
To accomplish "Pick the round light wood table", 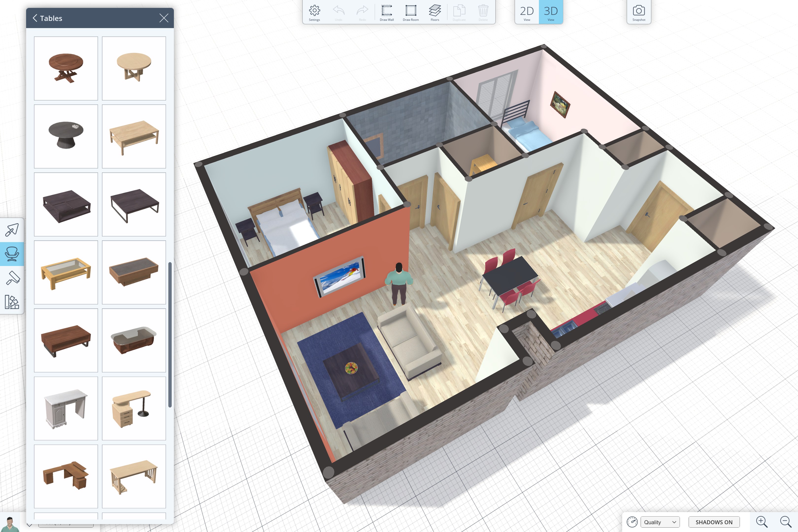I will click(134, 68).
